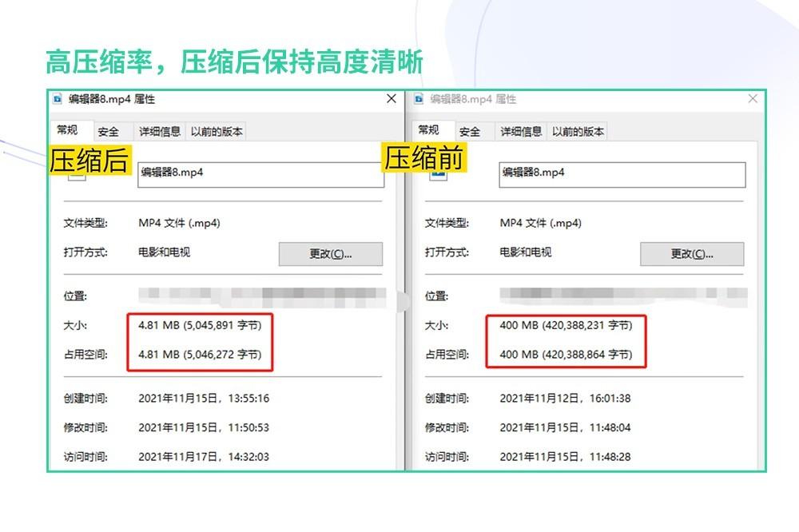
Task: Click MP4 文件 (.mp4) type in left window
Action: pyautogui.click(x=179, y=223)
